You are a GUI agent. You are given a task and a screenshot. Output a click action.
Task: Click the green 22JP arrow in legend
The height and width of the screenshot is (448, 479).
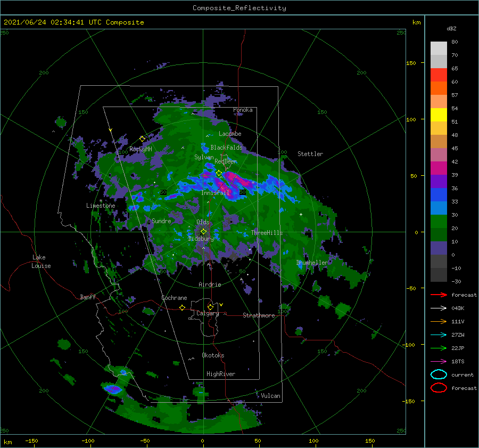(x=439, y=348)
